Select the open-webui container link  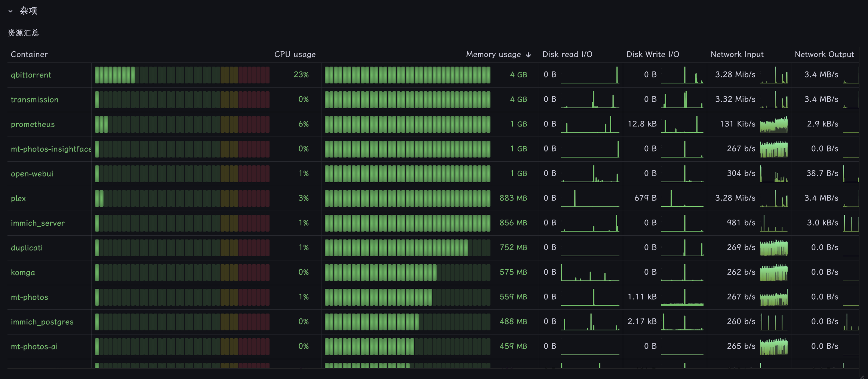click(32, 174)
